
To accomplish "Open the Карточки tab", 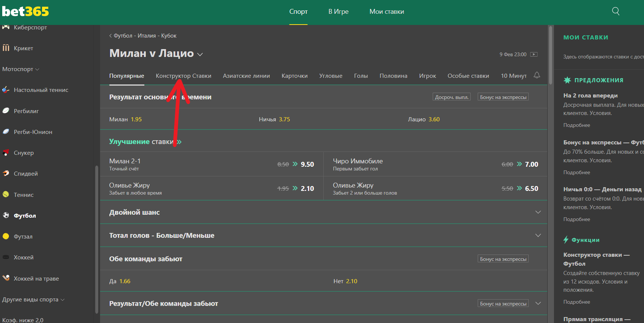I will pos(295,76).
